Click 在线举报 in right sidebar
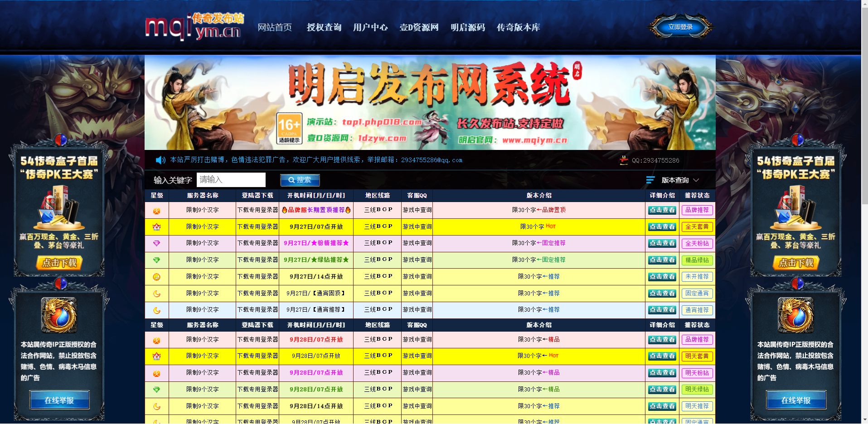This screenshot has width=868, height=424. click(x=796, y=400)
